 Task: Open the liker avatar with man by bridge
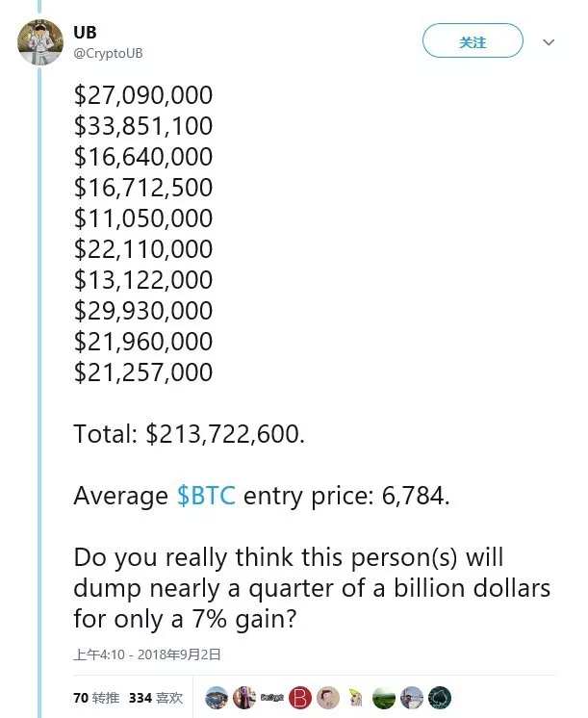click(412, 698)
